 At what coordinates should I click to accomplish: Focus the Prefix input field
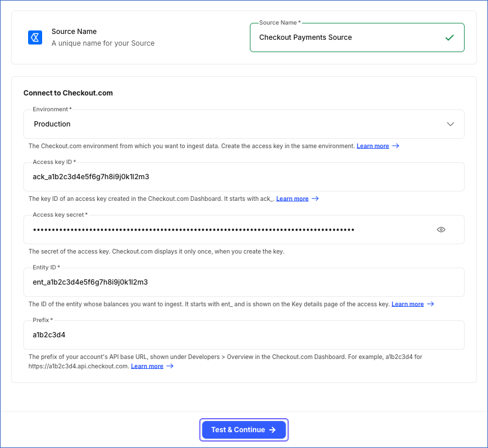(x=244, y=335)
